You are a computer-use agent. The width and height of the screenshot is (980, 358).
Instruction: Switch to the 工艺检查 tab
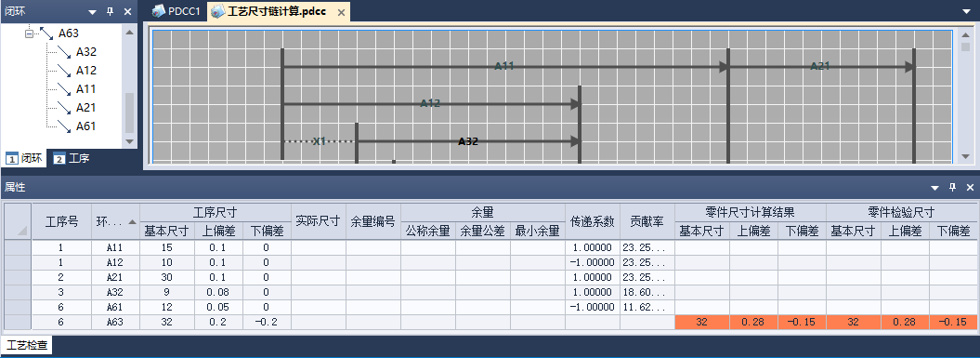coord(26,345)
